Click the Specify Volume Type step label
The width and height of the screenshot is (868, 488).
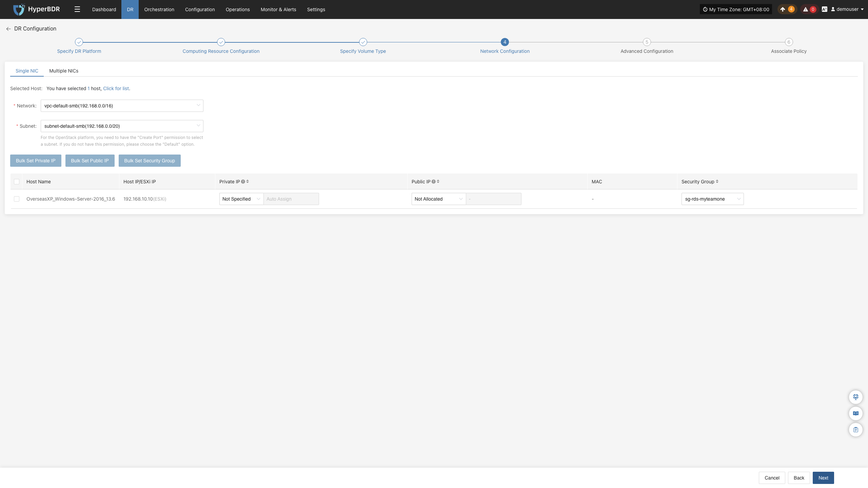tap(363, 51)
